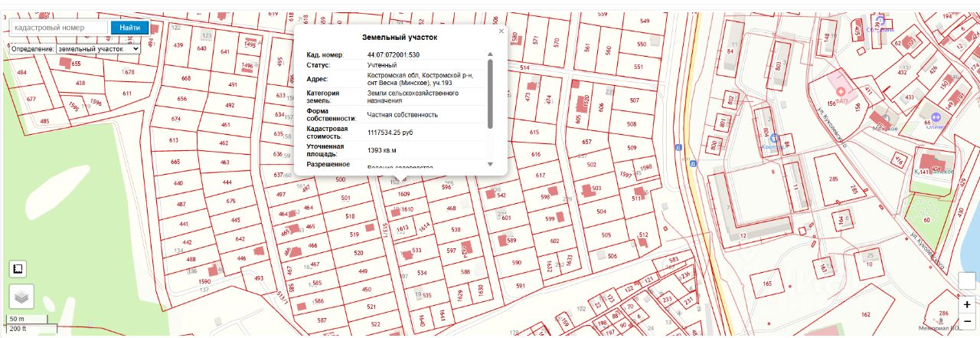The width and height of the screenshot is (980, 338).
Task: Click parcel number 675
Action: click(x=231, y=201)
